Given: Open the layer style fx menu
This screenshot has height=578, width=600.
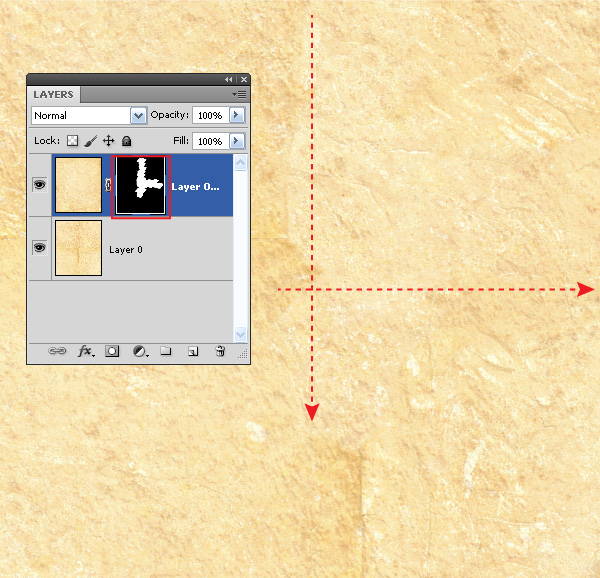Looking at the screenshot, I should [86, 351].
